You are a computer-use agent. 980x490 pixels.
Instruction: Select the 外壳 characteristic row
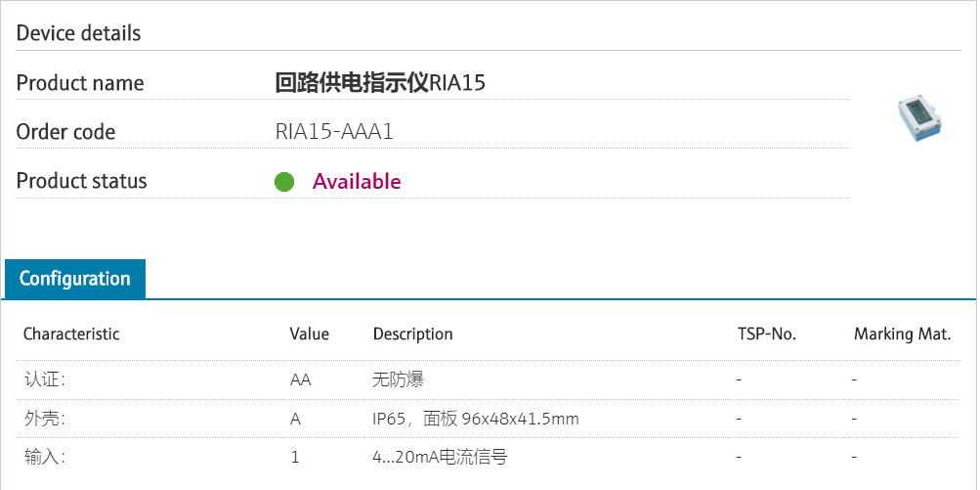45,419
